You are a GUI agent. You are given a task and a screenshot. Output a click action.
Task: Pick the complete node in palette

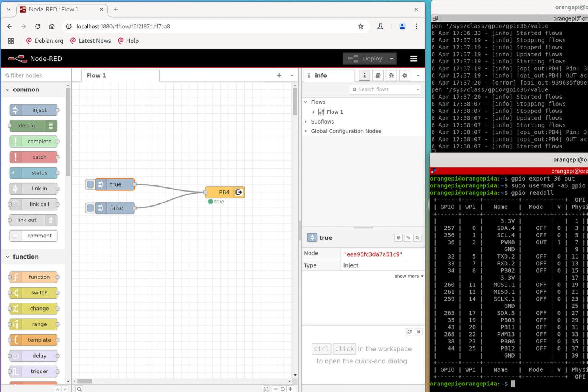click(34, 142)
